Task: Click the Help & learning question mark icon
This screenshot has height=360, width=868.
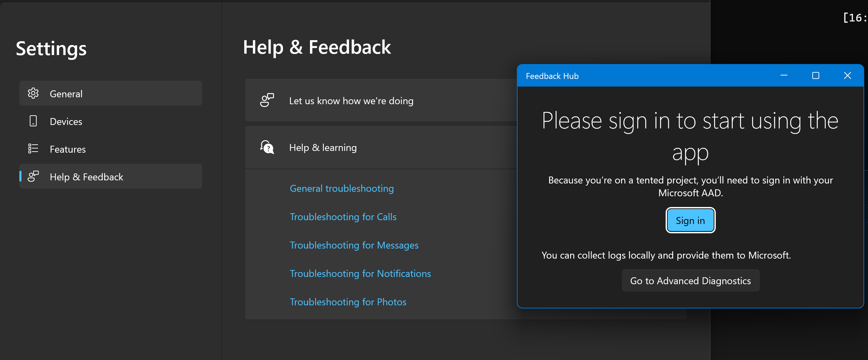Action: [267, 147]
